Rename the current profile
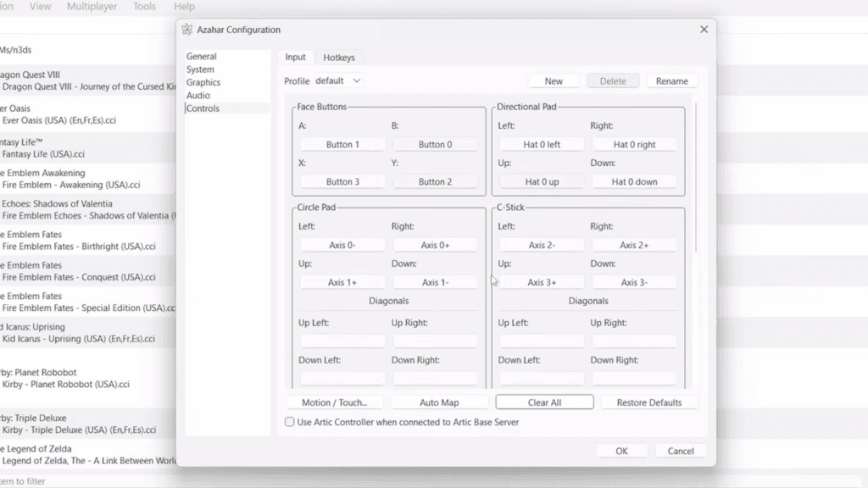The height and width of the screenshot is (488, 868). [672, 80]
